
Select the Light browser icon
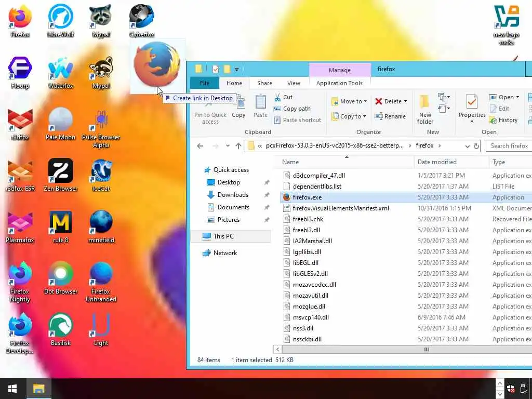101,330
